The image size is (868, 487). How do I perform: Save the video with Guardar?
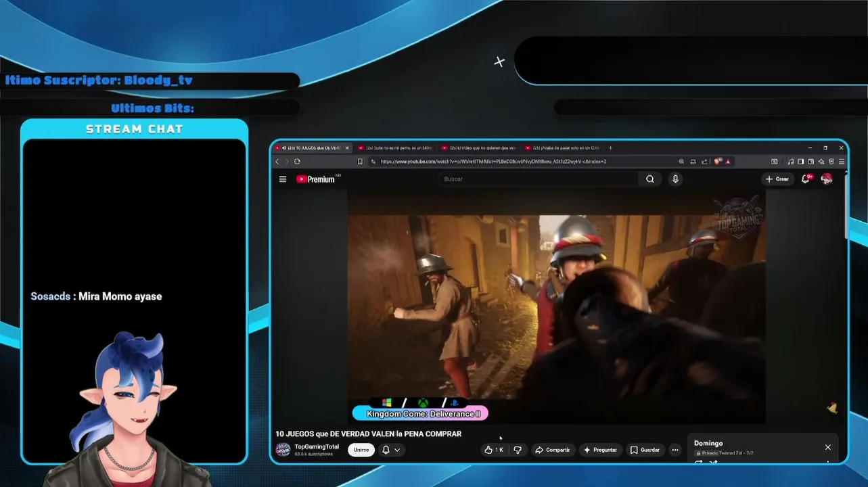tap(645, 450)
